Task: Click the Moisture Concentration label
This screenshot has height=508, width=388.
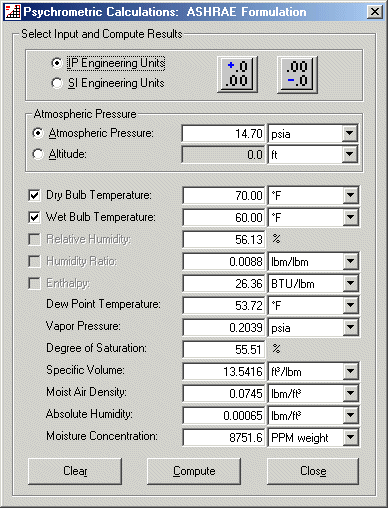Action: point(102,436)
